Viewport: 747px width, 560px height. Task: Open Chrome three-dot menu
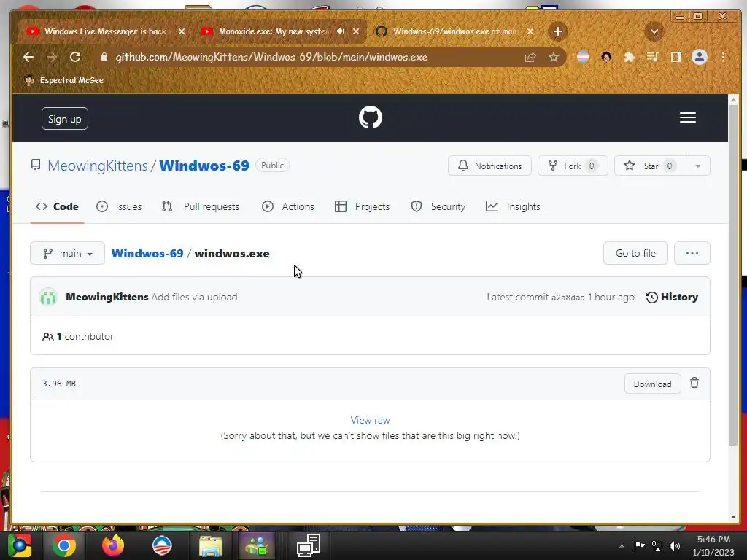click(723, 57)
